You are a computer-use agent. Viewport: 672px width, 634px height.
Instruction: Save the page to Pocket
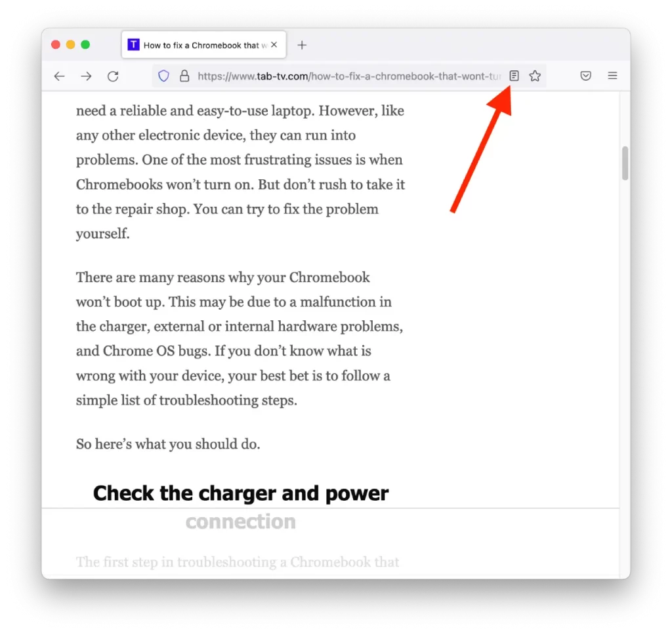586,76
